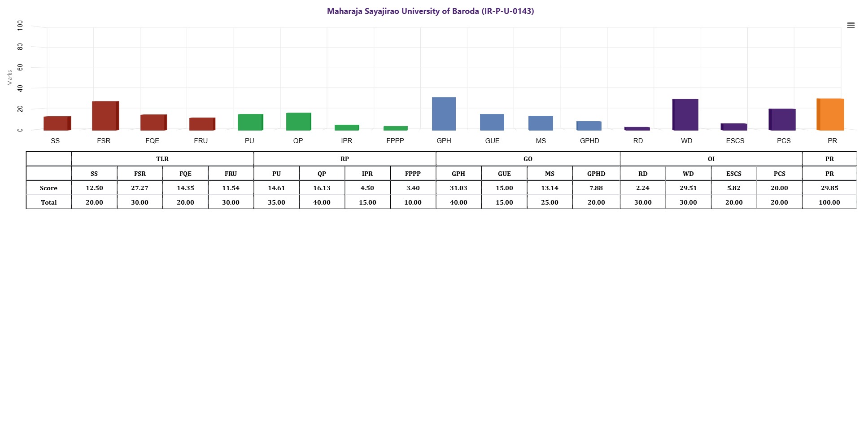Click the GPHD blue bar

click(589, 126)
